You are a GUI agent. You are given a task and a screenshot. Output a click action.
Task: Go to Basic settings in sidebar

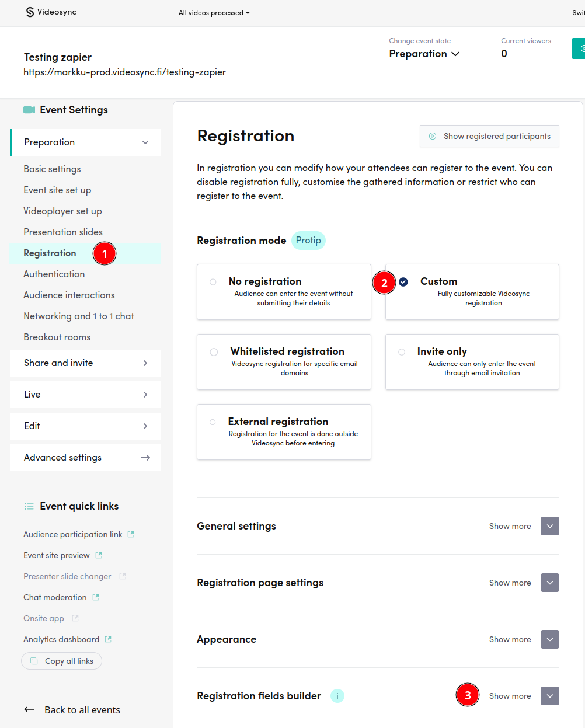coord(53,169)
